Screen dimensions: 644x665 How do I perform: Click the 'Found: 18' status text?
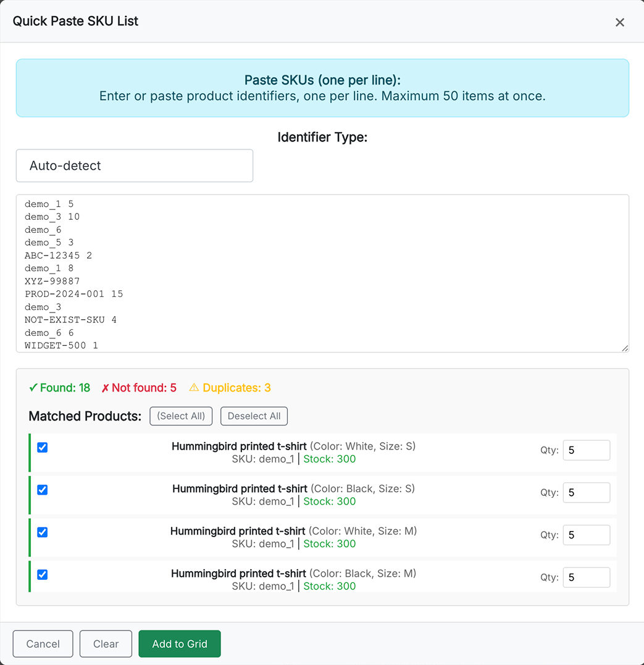(59, 388)
